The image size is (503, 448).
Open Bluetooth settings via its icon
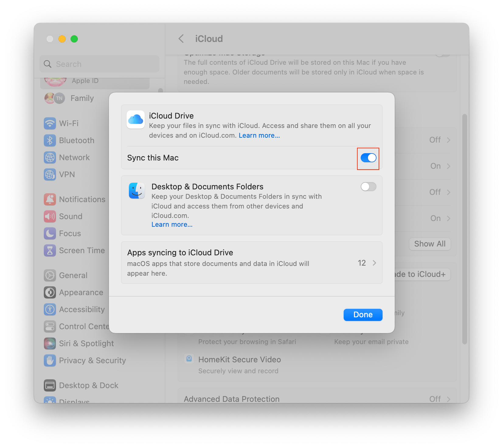[50, 140]
